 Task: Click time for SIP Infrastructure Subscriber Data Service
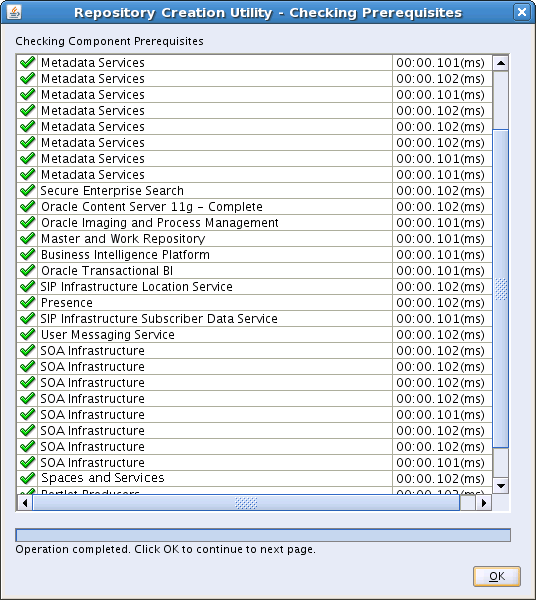pos(442,319)
